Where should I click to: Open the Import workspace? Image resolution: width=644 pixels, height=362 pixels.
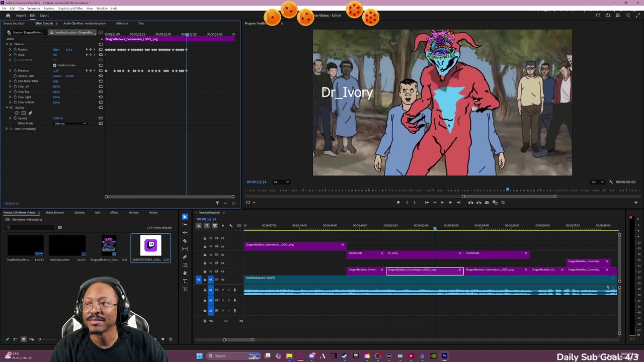(x=21, y=16)
